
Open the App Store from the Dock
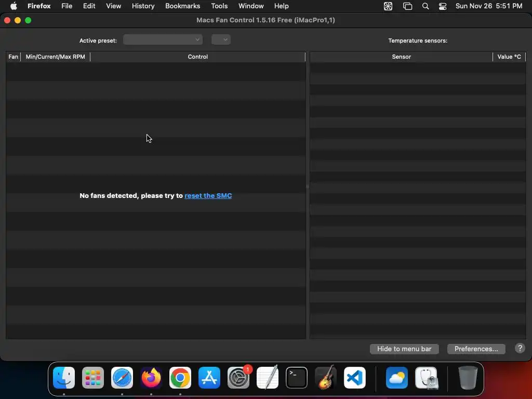[209, 378]
